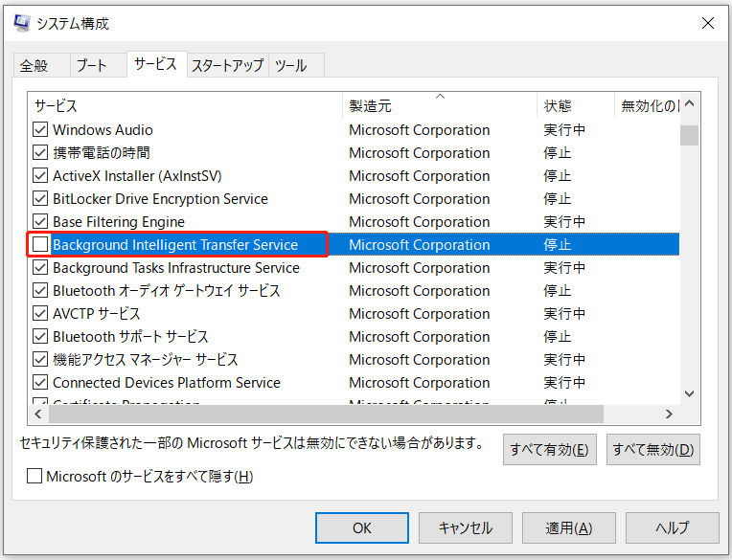Sort by the 製造元 column header
Image resolution: width=732 pixels, height=560 pixels.
point(440,106)
